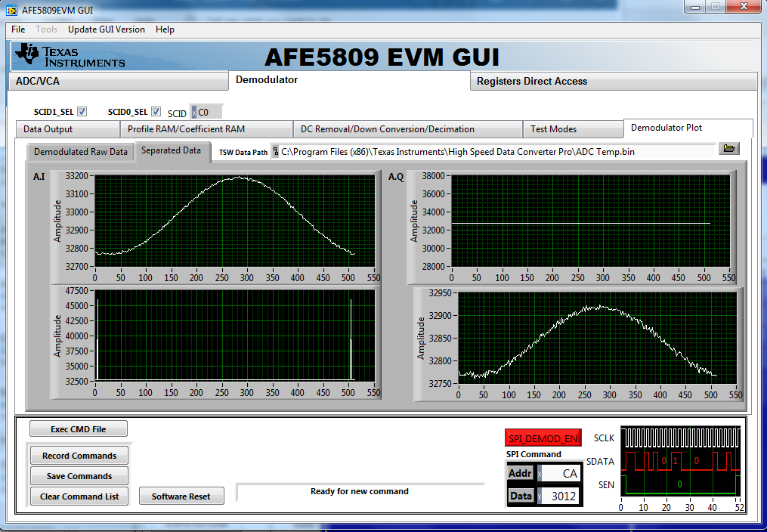Click the SCLK signal label

point(604,438)
